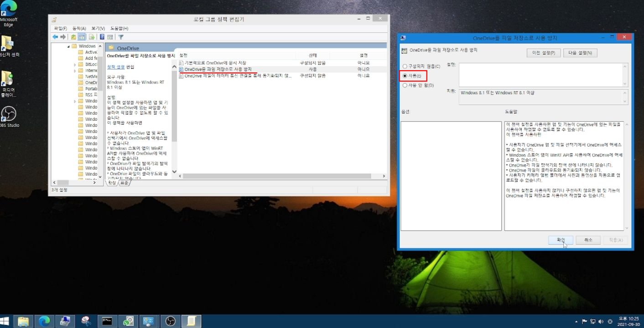The height and width of the screenshot is (328, 644).
Task: Open the Command Prompt taskbar icon
Action: 107,321
